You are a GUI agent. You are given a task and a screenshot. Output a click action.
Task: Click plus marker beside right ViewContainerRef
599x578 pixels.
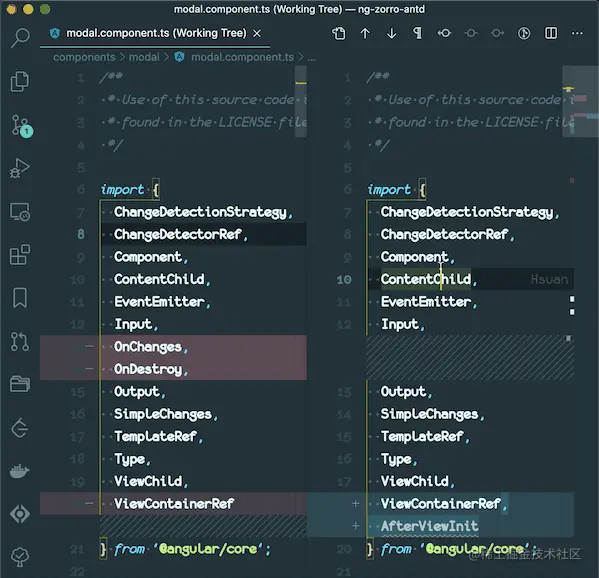(355, 503)
